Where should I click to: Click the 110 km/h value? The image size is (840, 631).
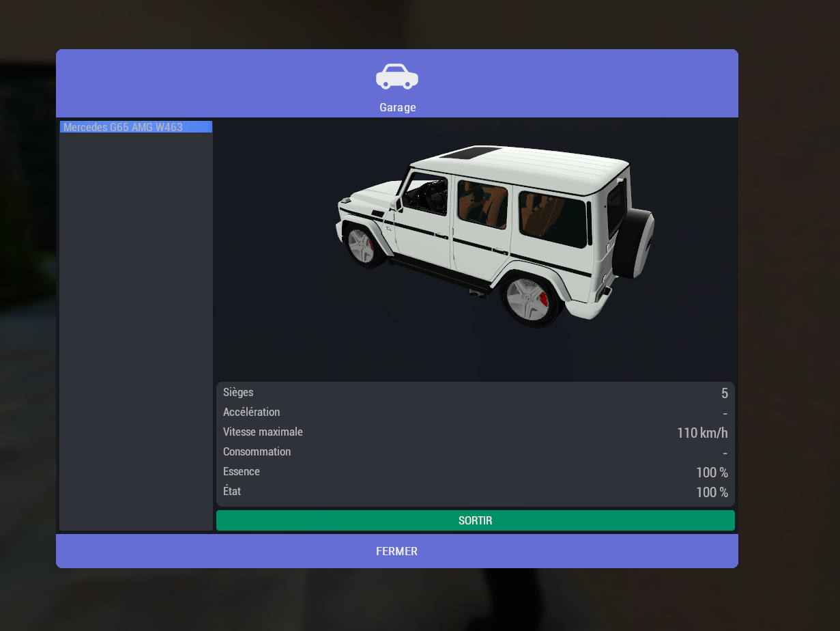tap(702, 433)
